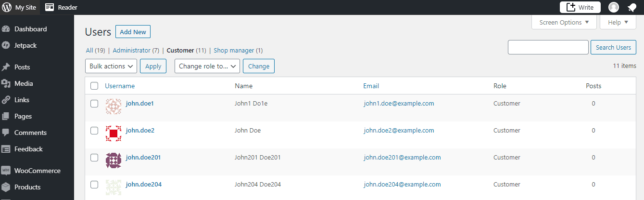The image size is (644, 200).
Task: Check the select-all users checkbox
Action: (x=94, y=86)
